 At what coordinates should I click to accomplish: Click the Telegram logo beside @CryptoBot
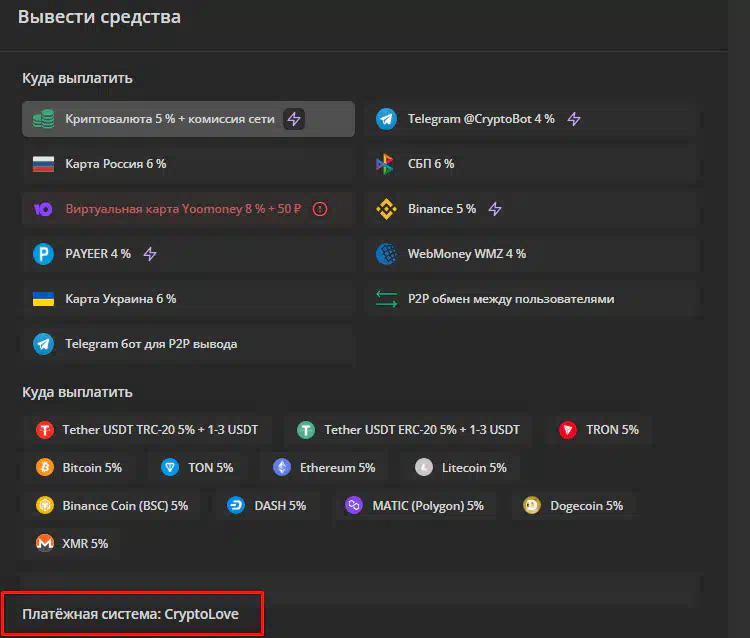pos(386,119)
